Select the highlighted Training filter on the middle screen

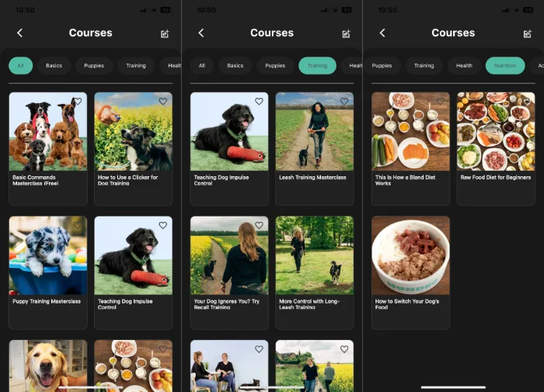[x=317, y=65]
